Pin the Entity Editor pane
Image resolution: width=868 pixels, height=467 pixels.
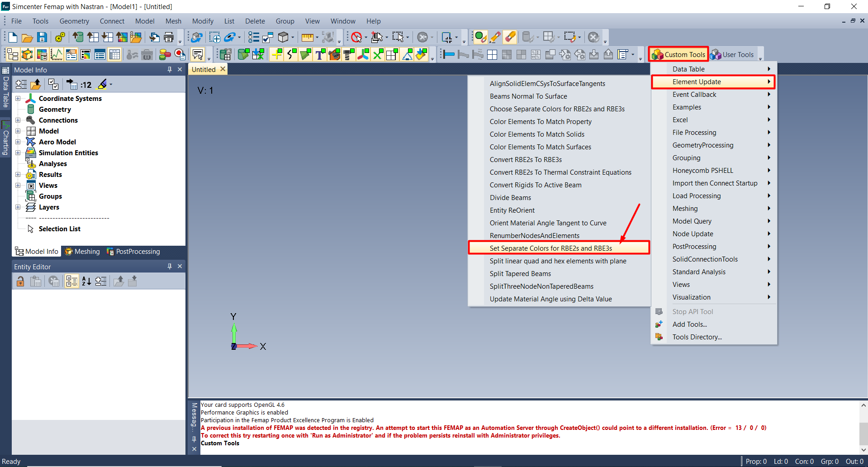tap(170, 267)
